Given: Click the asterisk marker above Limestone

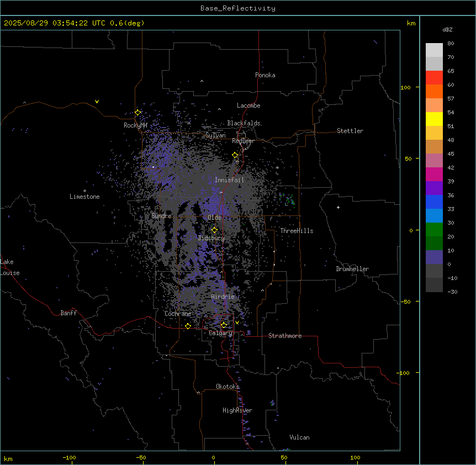Looking at the screenshot, I should point(84,191).
